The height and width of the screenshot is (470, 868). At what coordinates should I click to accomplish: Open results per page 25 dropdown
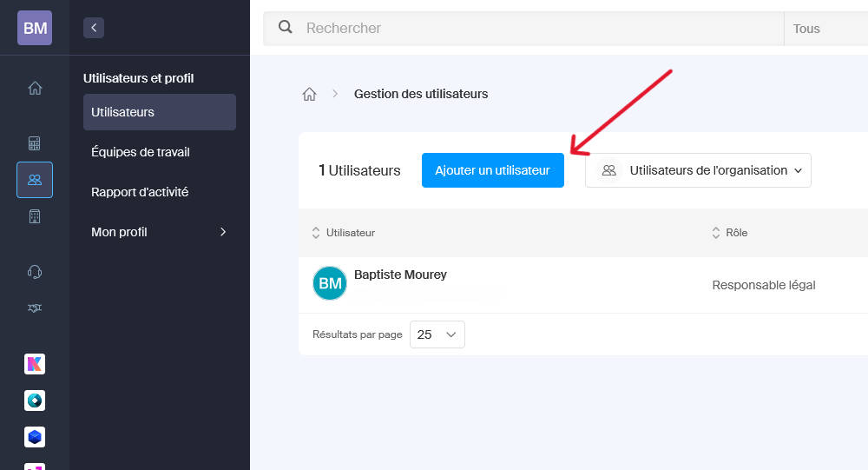437,334
